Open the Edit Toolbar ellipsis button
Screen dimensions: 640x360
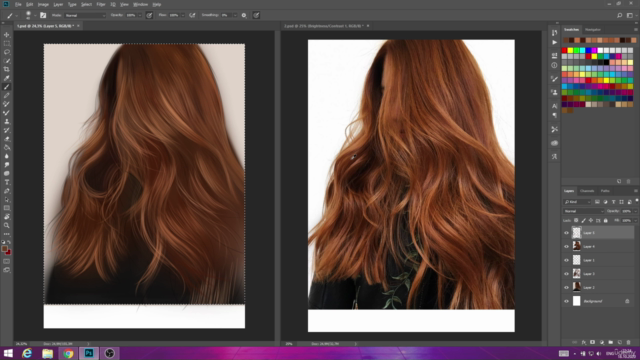tap(7, 234)
